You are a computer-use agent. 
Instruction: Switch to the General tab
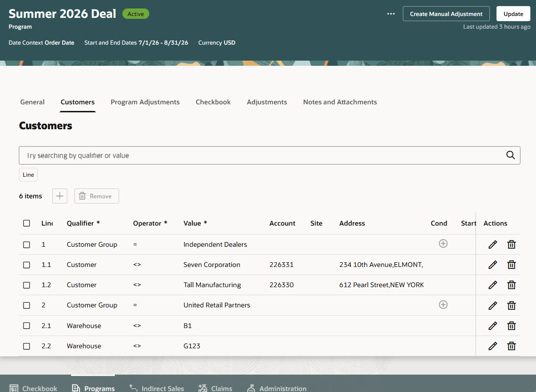pyautogui.click(x=32, y=102)
